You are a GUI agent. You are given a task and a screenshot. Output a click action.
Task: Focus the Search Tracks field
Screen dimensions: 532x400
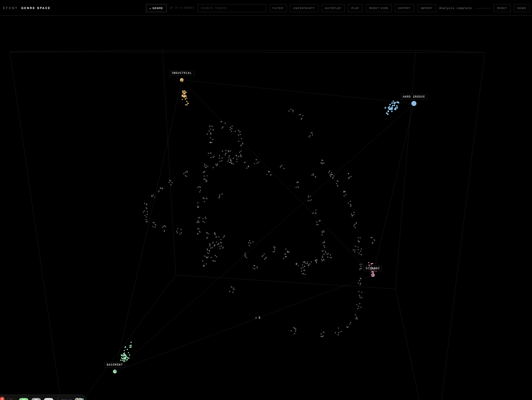click(232, 8)
